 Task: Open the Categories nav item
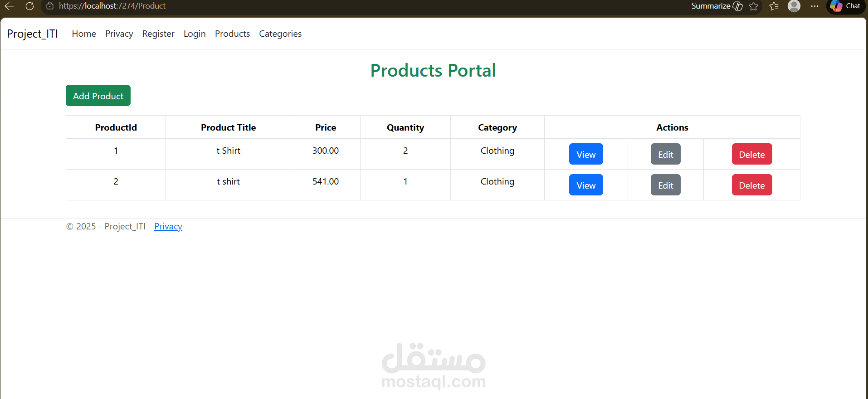point(280,34)
